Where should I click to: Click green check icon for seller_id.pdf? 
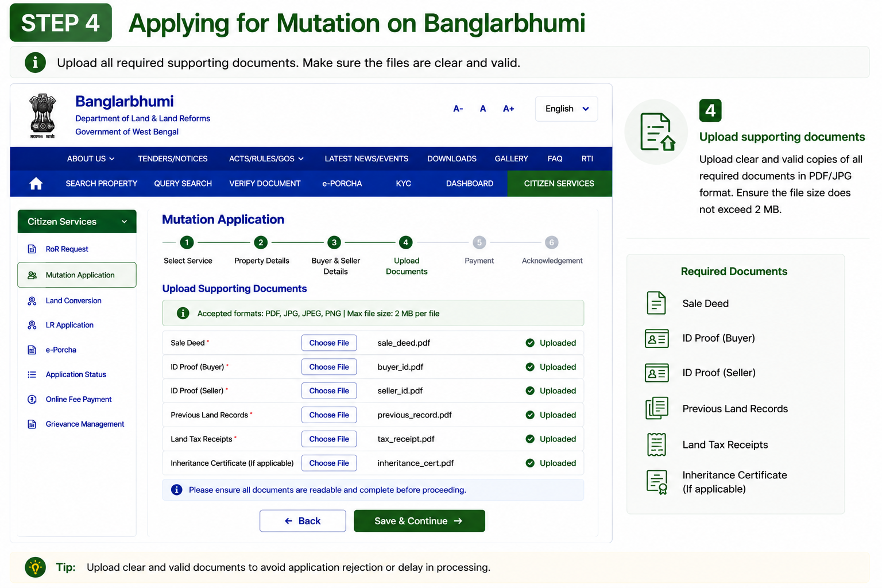click(530, 390)
